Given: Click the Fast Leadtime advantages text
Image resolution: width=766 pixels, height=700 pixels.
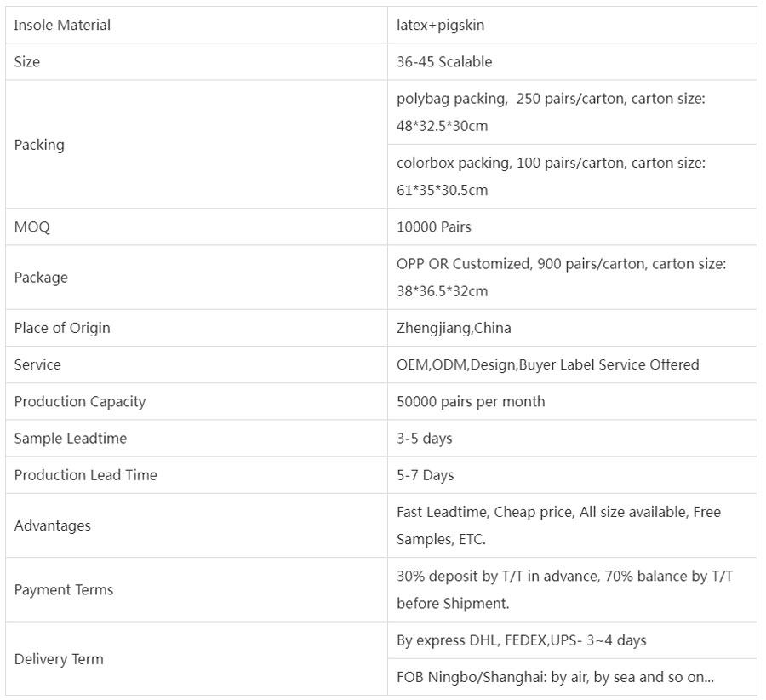Looking at the screenshot, I should (x=558, y=525).
